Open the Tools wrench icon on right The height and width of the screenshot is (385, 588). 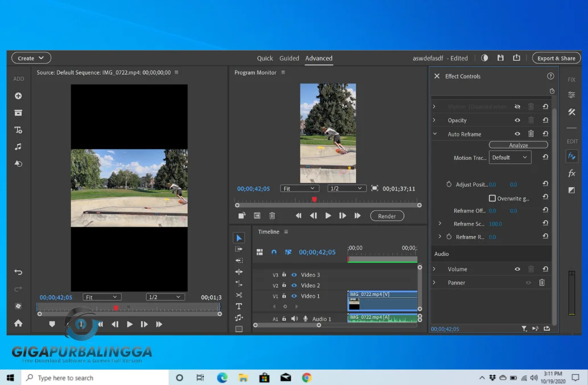(571, 112)
